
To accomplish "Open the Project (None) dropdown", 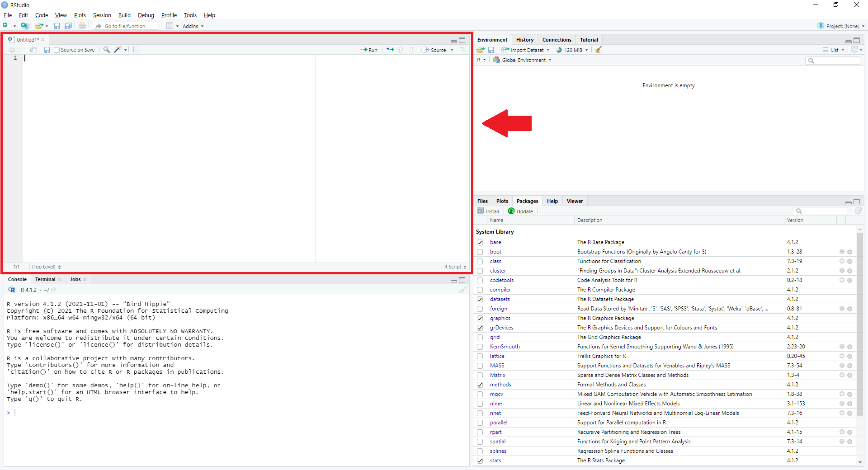I will [841, 26].
